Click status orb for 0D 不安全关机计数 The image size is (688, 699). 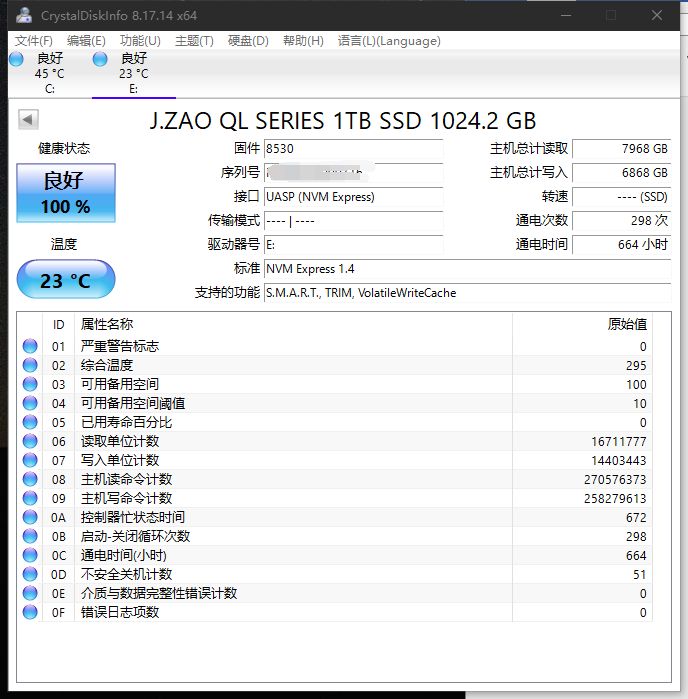pyautogui.click(x=30, y=574)
